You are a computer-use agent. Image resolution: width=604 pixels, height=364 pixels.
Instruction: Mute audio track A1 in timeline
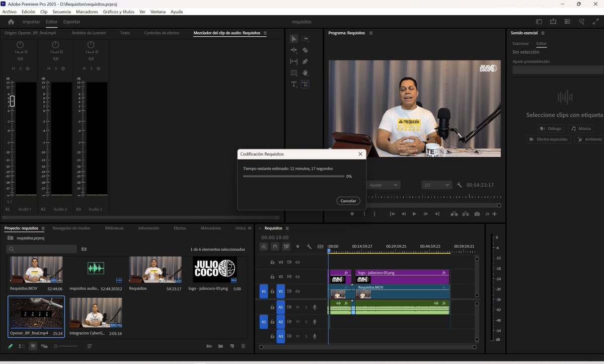pos(297,307)
